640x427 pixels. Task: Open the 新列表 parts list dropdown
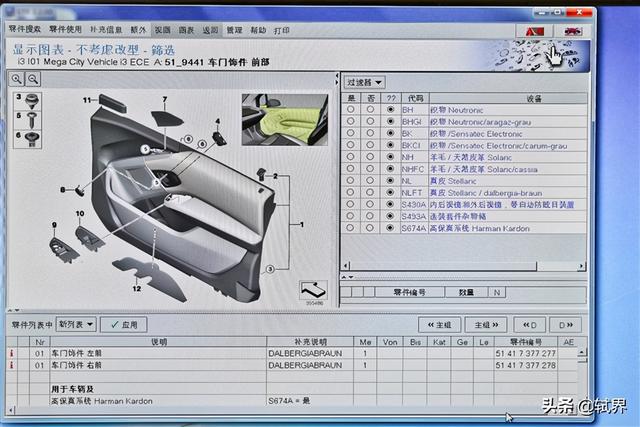click(x=76, y=325)
